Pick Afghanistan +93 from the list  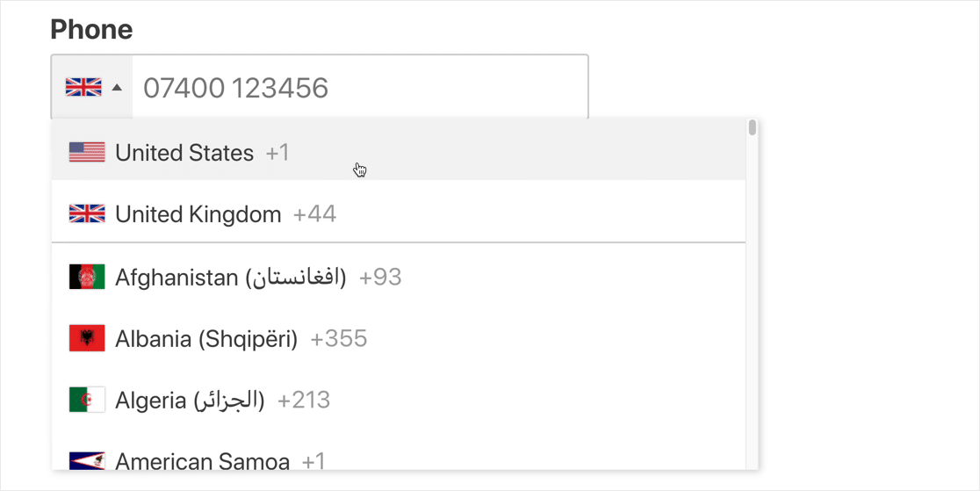(230, 278)
